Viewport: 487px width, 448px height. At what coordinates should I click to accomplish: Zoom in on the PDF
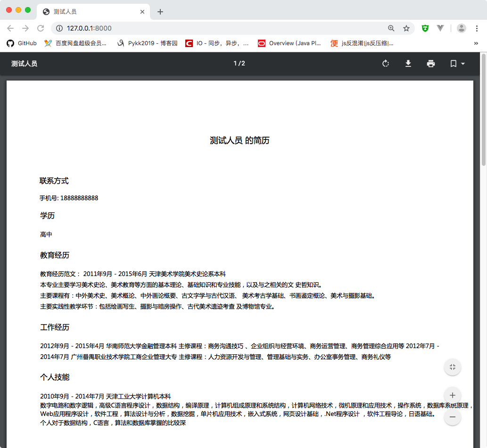coord(453,395)
